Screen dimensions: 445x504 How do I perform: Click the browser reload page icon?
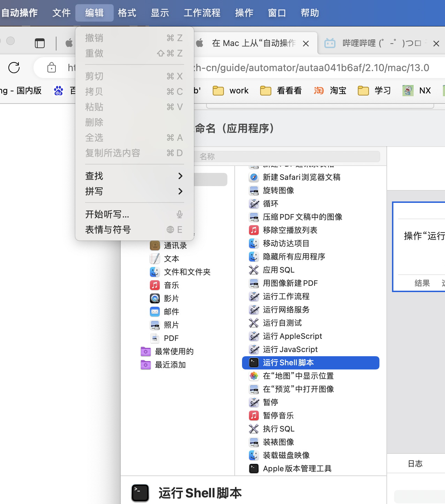[14, 68]
